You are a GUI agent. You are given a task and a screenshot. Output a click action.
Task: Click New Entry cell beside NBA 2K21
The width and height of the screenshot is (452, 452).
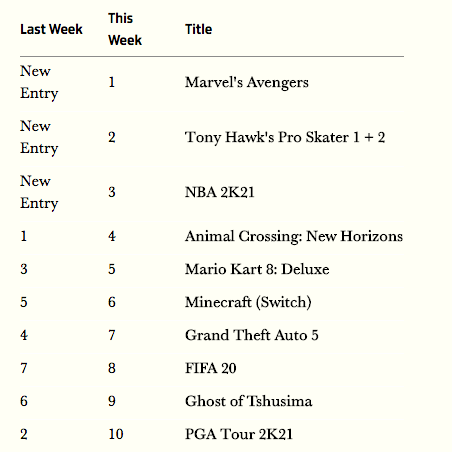[39, 192]
